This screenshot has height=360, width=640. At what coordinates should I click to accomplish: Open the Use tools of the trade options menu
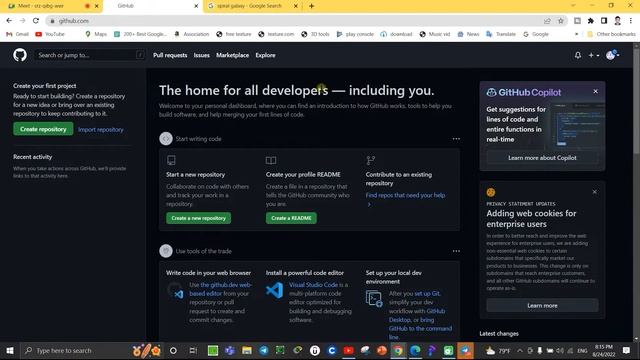coord(456,251)
